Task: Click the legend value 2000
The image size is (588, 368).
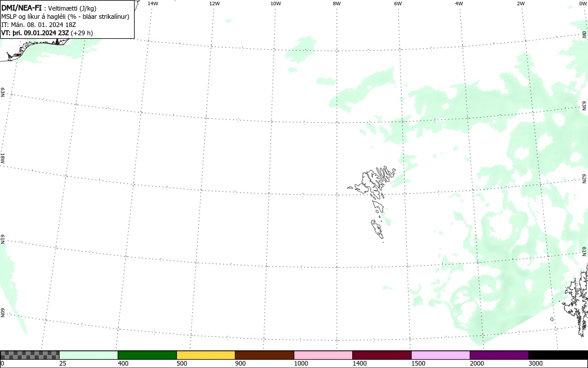Action: pos(477,363)
